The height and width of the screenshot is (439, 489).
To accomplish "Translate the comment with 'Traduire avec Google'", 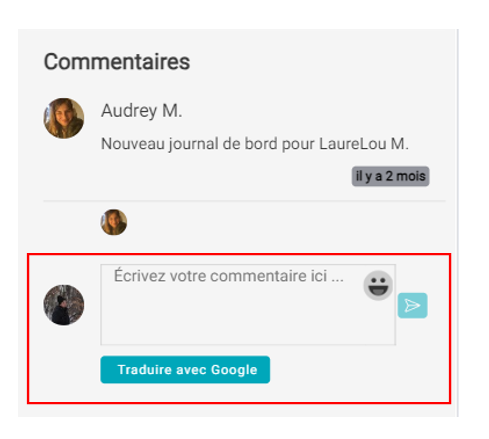I will point(185,370).
